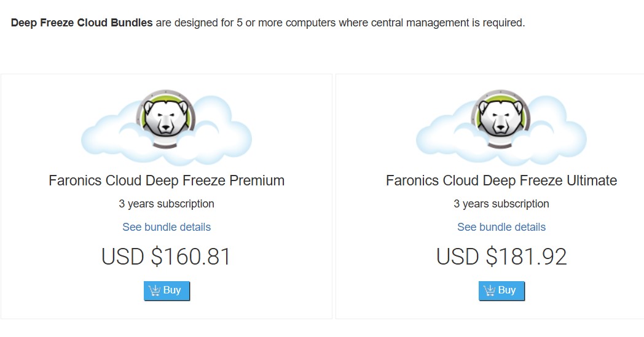The height and width of the screenshot is (337, 644).
Task: Click the cart icon in Ultimate Buy button
Action: pyautogui.click(x=489, y=290)
